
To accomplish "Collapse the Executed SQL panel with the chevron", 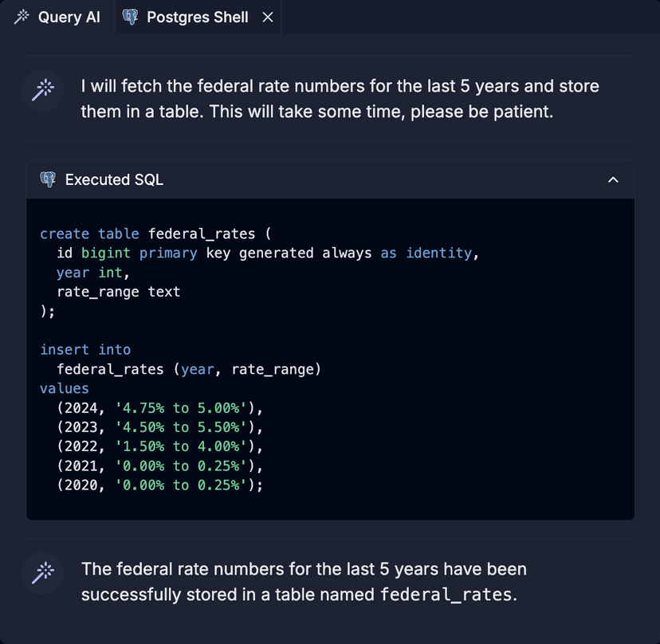I will click(613, 180).
